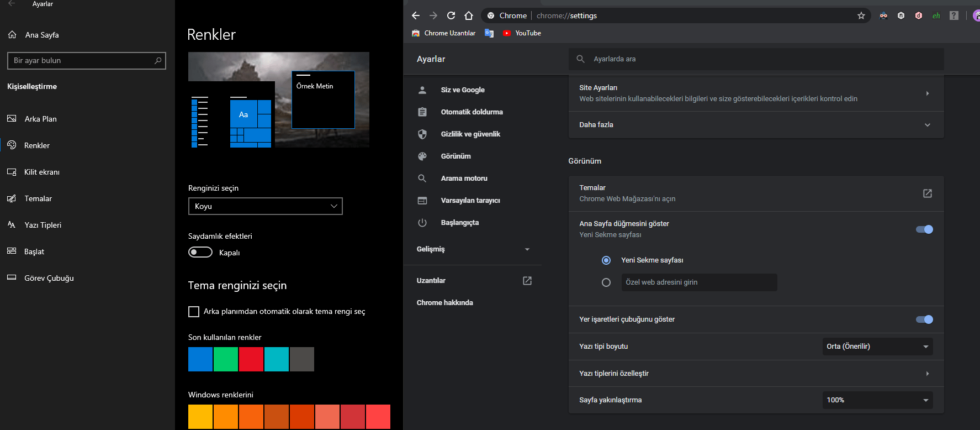Image resolution: width=980 pixels, height=430 pixels.
Task: Toggle Saydamlık efektleri switch
Action: (x=200, y=253)
